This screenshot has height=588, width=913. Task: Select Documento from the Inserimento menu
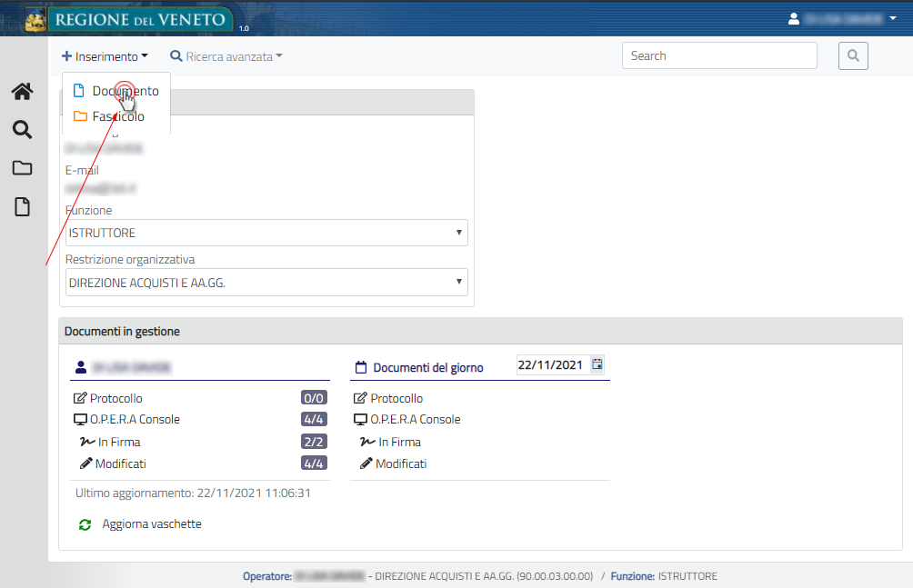[115, 91]
